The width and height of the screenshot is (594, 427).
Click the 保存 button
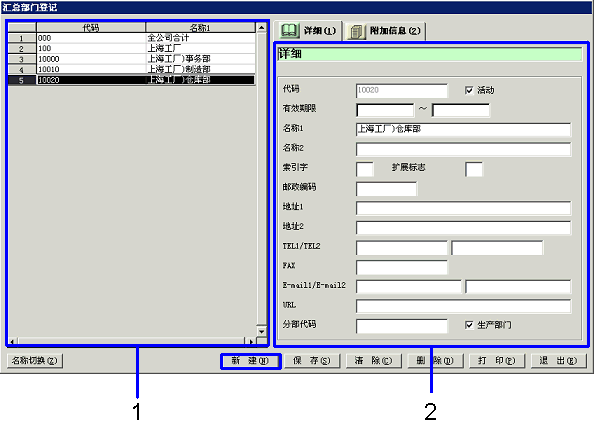point(312,361)
